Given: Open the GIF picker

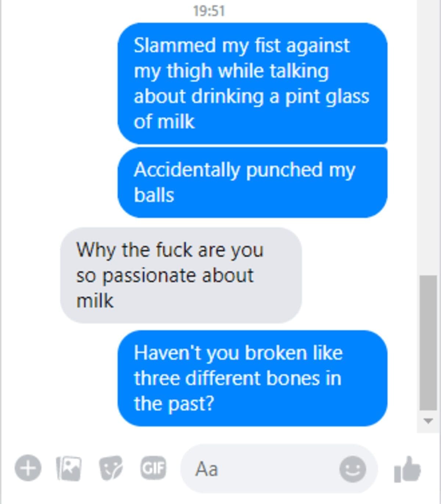Looking at the screenshot, I should [153, 468].
